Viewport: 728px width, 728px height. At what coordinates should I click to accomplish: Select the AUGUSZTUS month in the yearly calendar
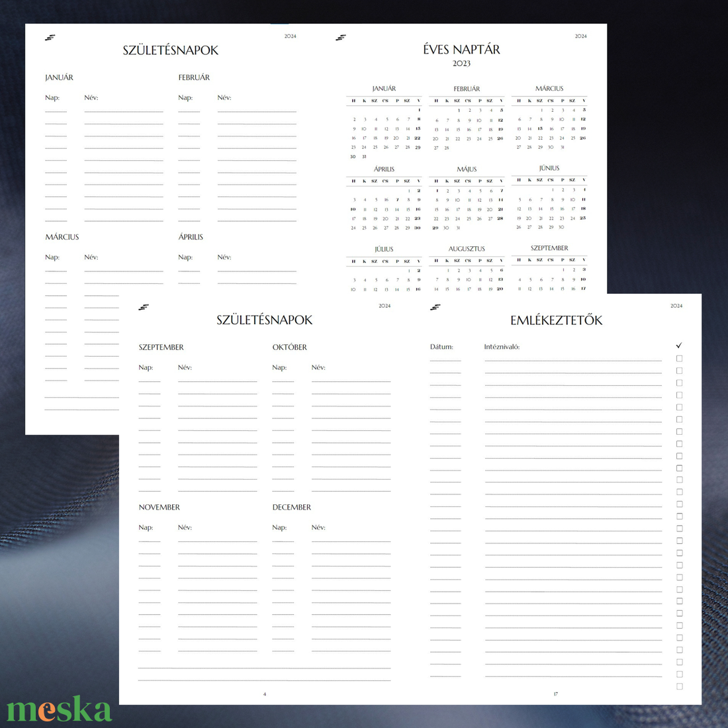pyautogui.click(x=467, y=249)
